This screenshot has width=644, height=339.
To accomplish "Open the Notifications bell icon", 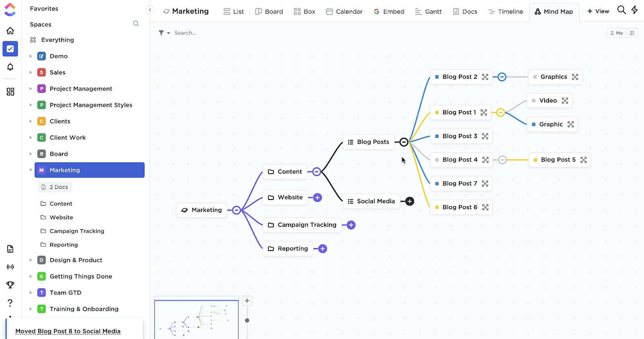I will pos(10,67).
